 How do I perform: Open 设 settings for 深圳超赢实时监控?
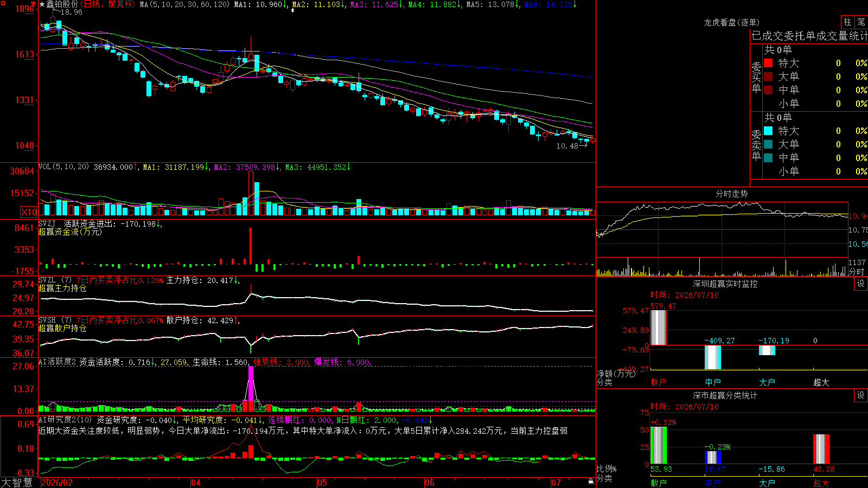point(861,284)
